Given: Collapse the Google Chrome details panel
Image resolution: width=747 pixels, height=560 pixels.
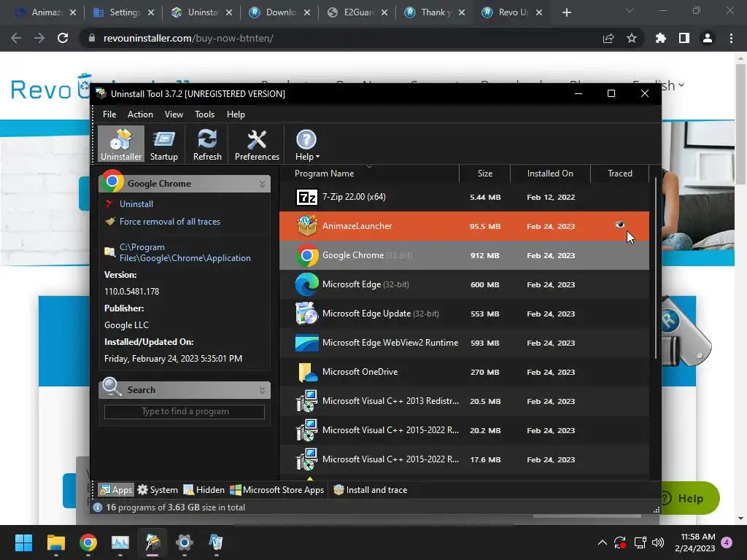Looking at the screenshot, I should [x=262, y=184].
